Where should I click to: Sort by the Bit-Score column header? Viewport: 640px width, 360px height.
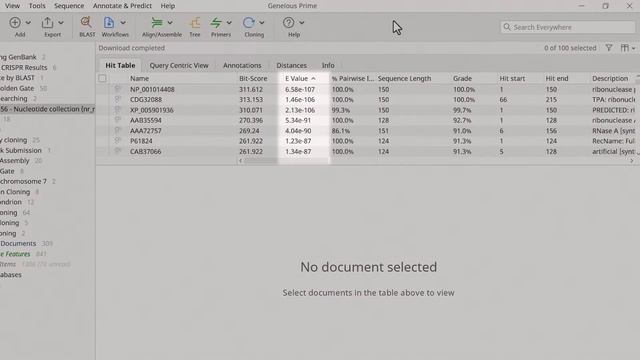point(253,78)
